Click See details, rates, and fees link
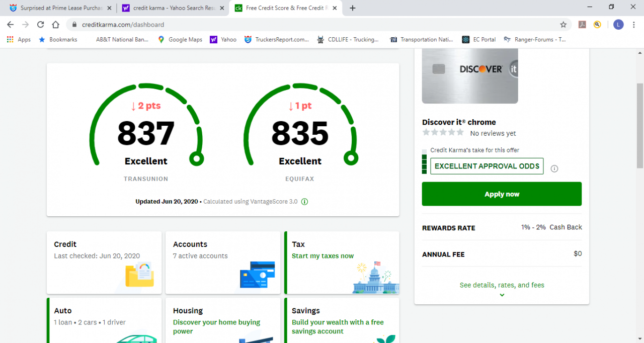Viewport: 644px width, 343px height. [x=502, y=285]
